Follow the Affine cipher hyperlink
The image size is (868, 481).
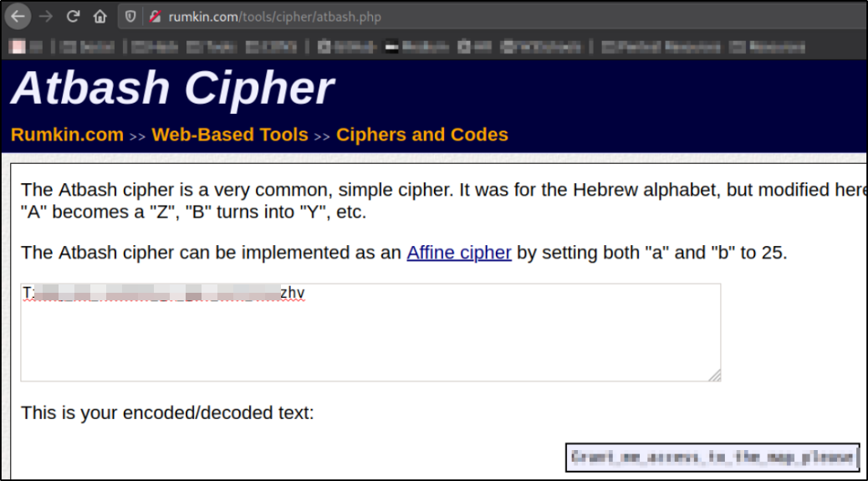(459, 253)
